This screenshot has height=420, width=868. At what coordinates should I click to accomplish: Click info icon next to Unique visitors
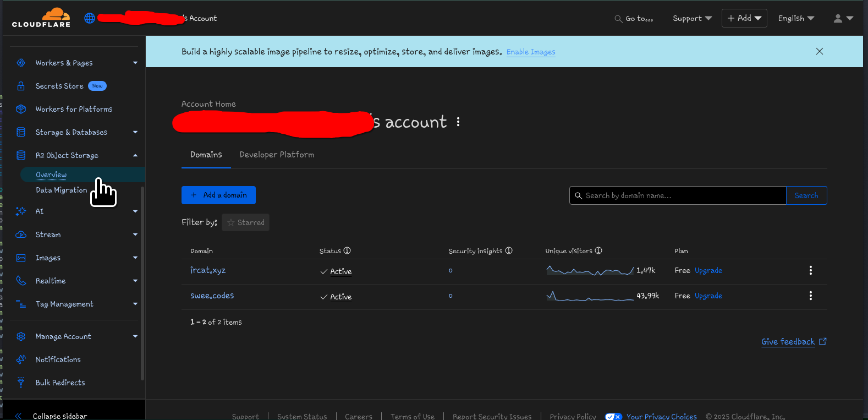(x=598, y=250)
